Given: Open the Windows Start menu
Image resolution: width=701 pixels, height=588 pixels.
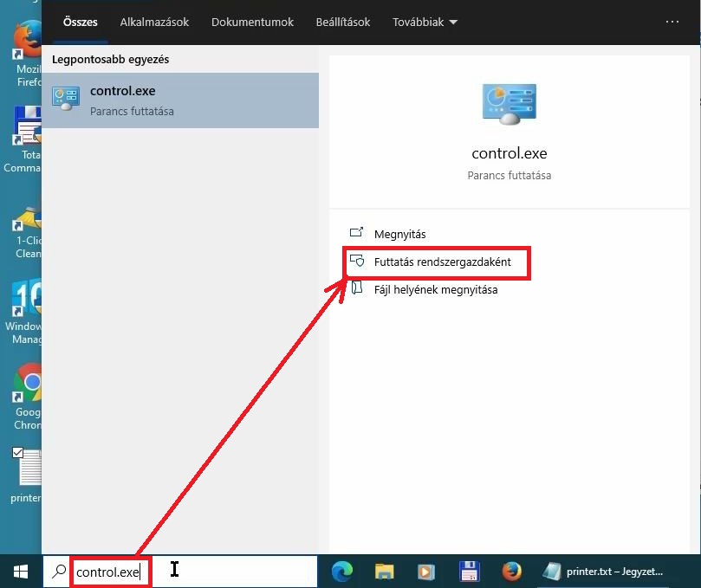Looking at the screenshot, I should coord(21,572).
